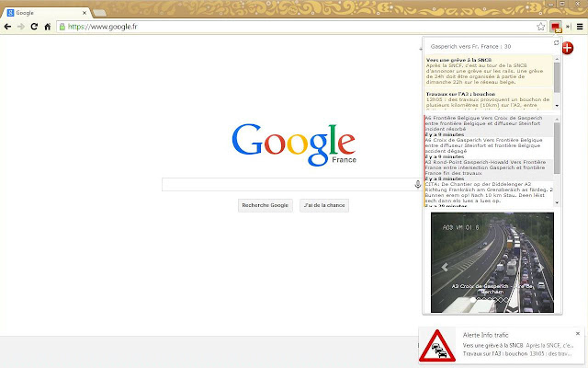Screen dimensions: 588x368
Task: Toggle the red traffic extension icon
Action: 556,27
